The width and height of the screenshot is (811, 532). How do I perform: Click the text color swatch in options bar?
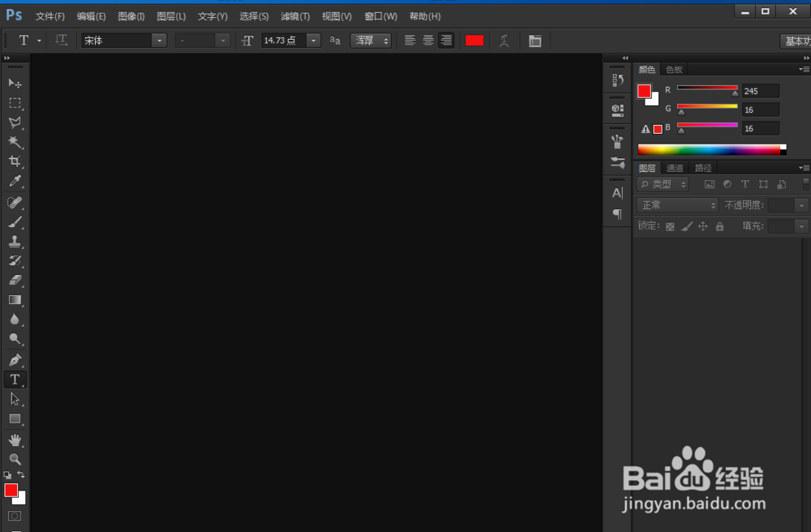click(x=474, y=41)
